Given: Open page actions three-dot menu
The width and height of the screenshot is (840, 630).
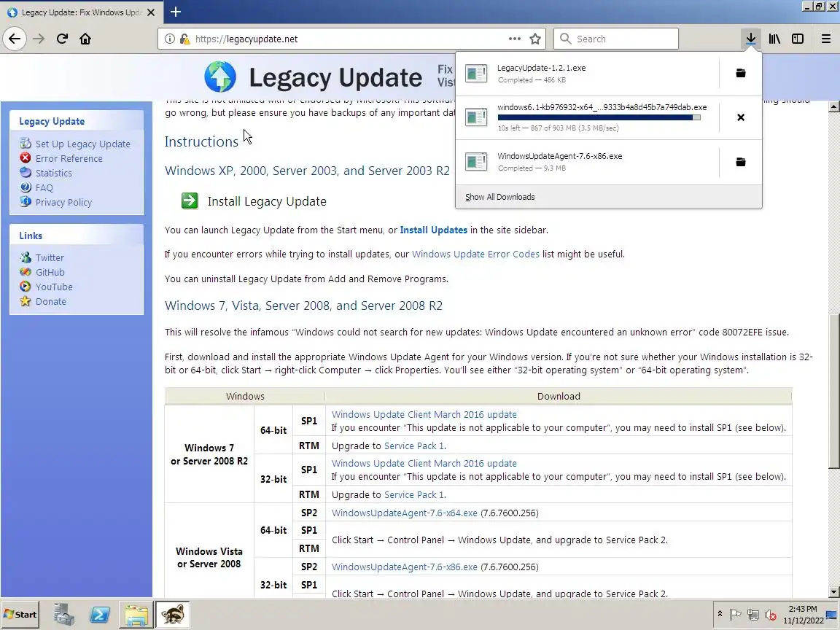Looking at the screenshot, I should click(514, 39).
